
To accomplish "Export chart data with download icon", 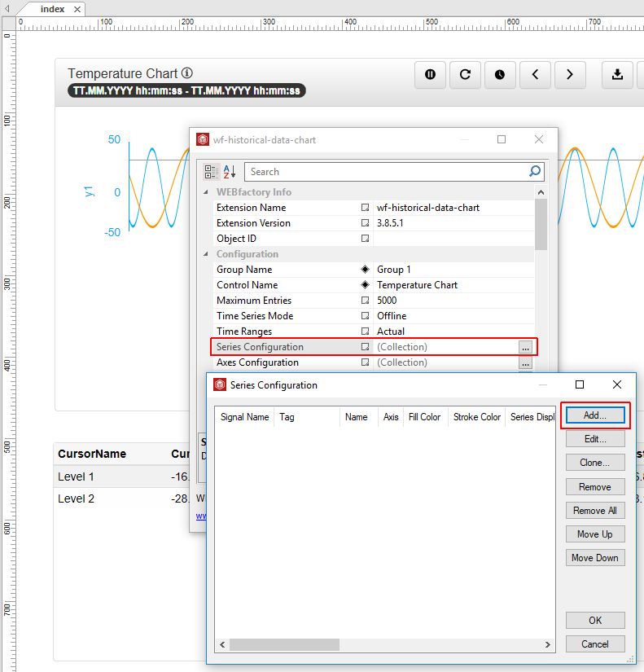I will click(x=617, y=75).
